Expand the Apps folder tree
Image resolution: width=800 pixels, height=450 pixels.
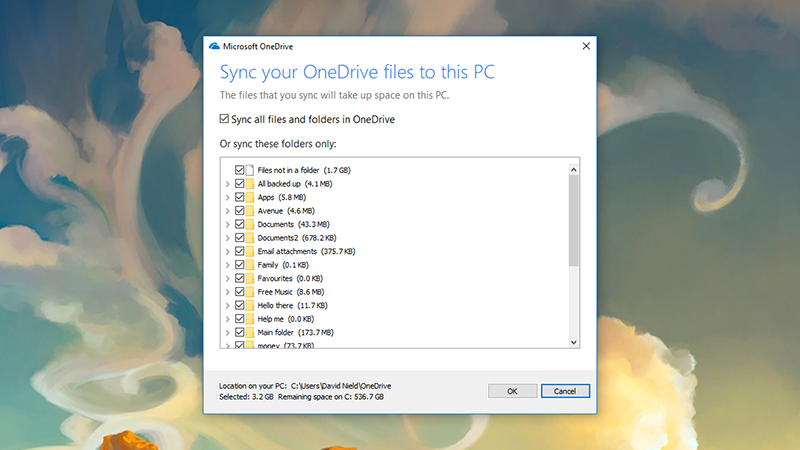pos(228,197)
